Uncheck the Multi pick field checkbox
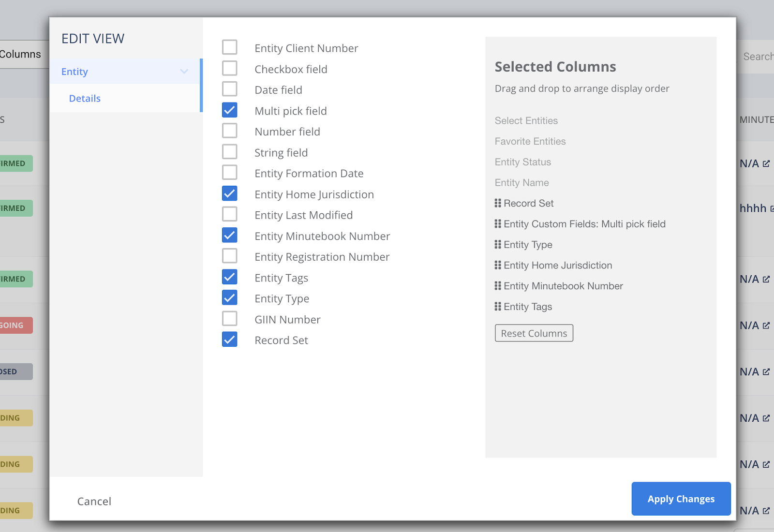Viewport: 774px width, 532px height. (230, 110)
